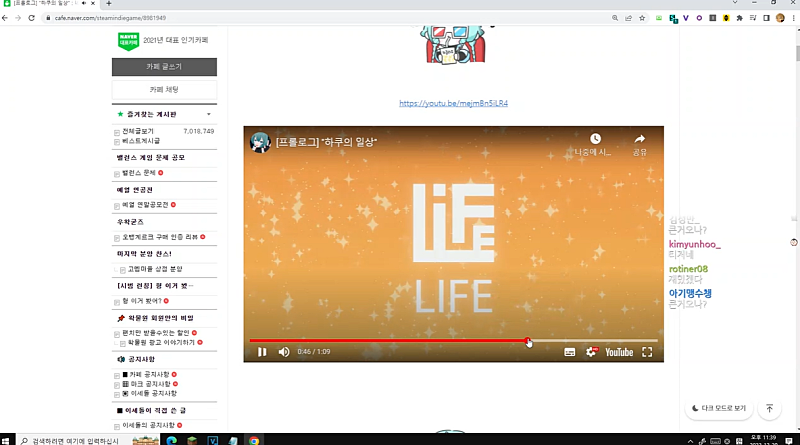Toggle the 다크 모드로 보기 dark mode button
800x445 pixels.
[x=720, y=408]
